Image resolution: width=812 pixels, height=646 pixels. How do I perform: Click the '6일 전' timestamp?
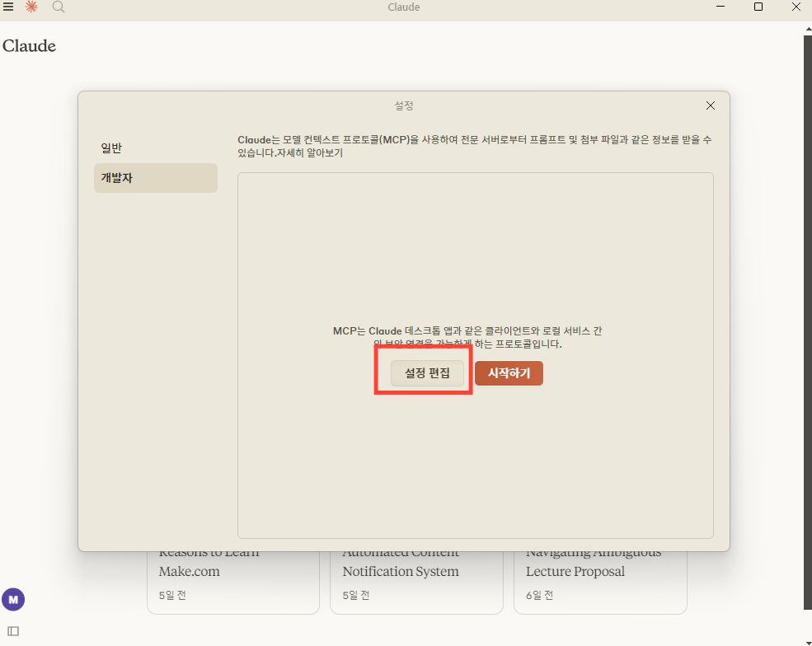[x=540, y=595]
